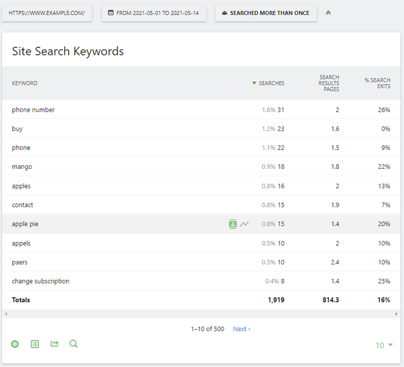
Task: Open the report settings cog icon
Action: tap(15, 344)
